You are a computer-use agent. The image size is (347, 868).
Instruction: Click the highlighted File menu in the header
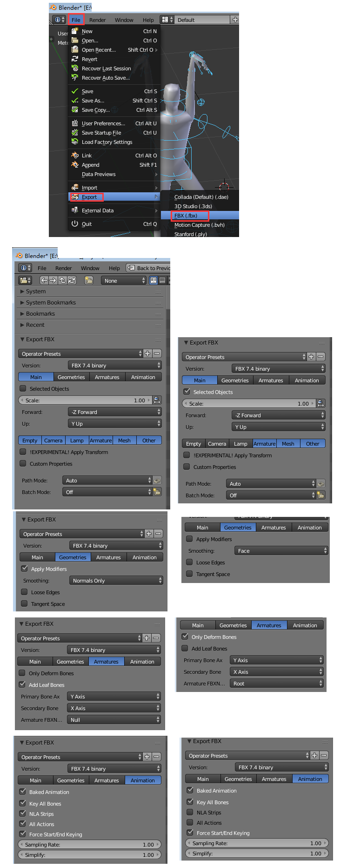click(x=76, y=20)
